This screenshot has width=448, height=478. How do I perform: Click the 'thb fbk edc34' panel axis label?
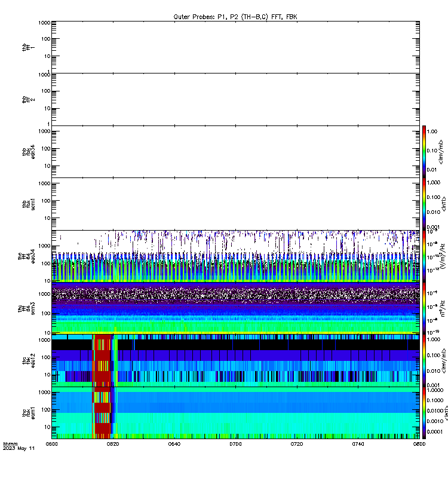click(x=28, y=152)
